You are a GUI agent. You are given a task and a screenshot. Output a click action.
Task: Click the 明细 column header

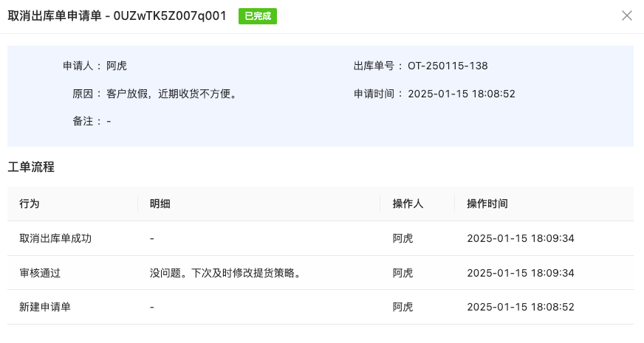click(160, 204)
